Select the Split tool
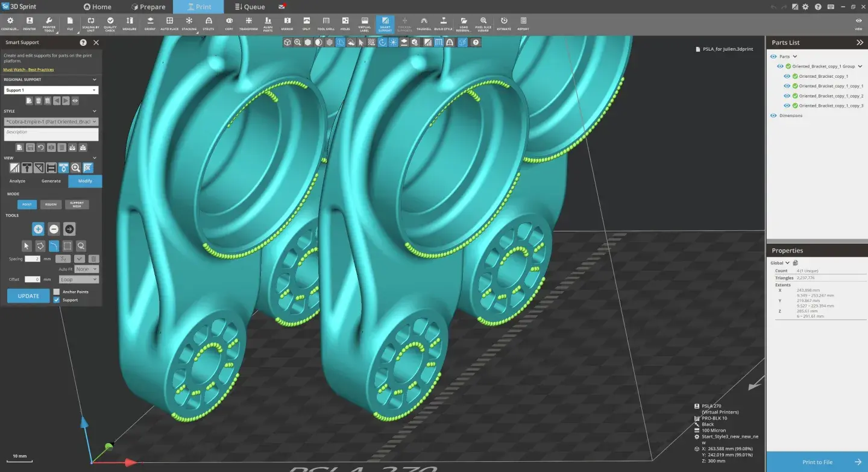Image resolution: width=868 pixels, height=472 pixels. point(306,24)
